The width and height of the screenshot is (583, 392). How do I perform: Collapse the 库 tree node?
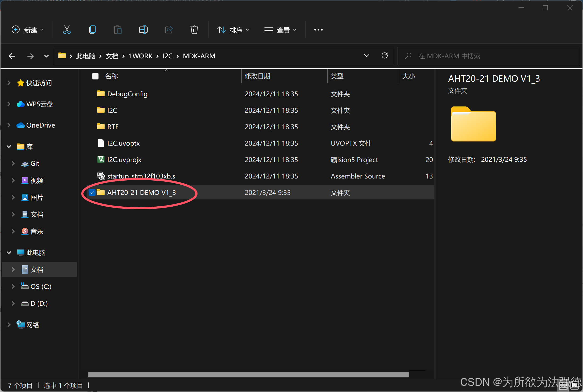[x=9, y=146]
